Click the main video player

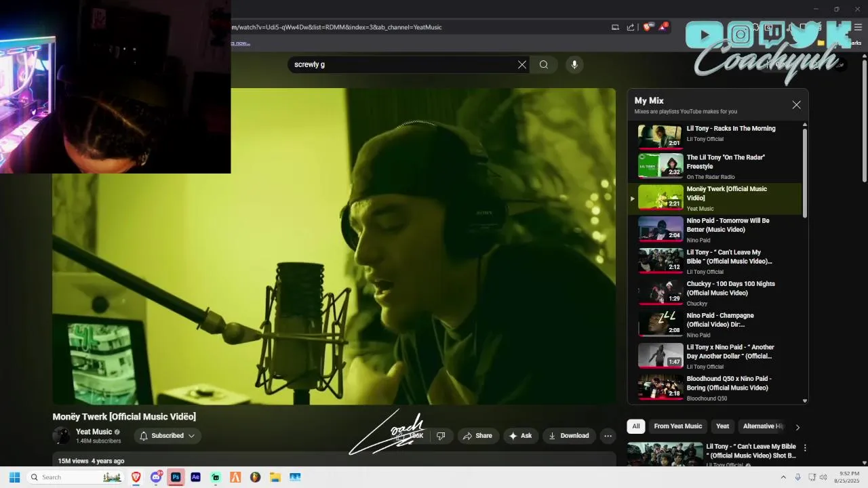pos(334,246)
